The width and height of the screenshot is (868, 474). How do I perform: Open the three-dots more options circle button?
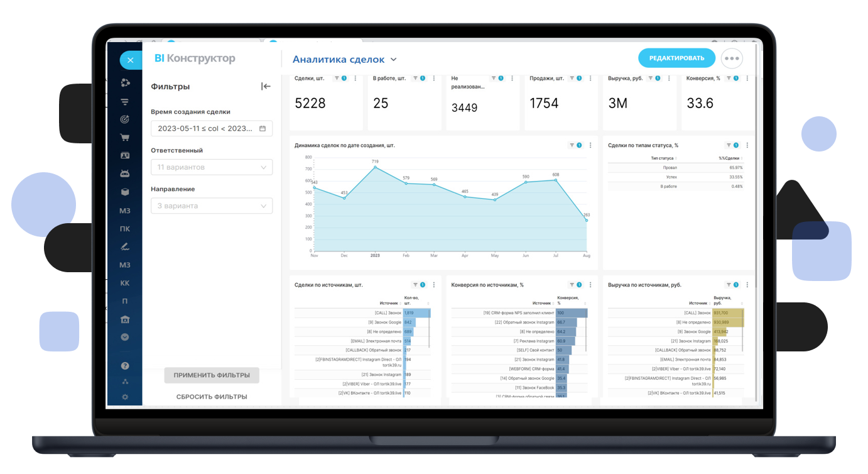coord(732,58)
